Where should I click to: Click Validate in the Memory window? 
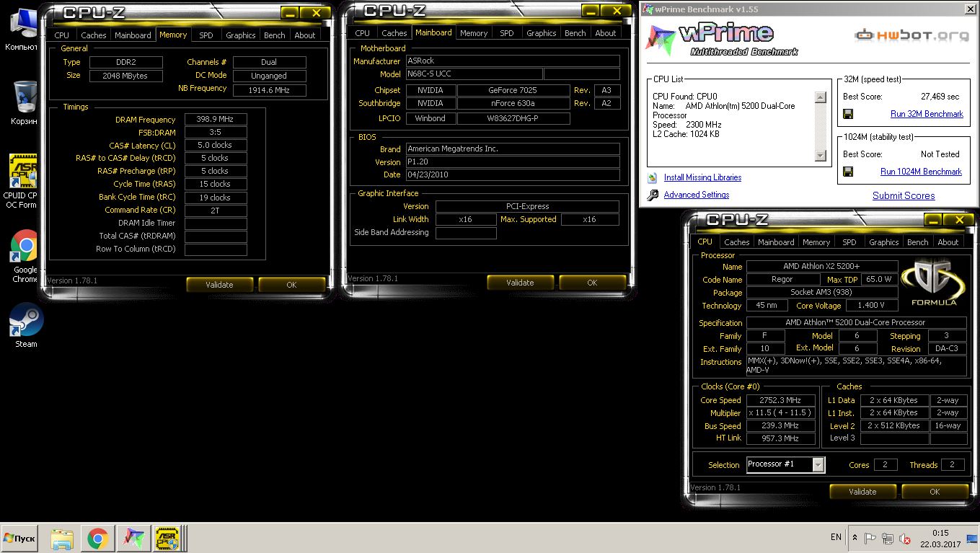click(x=219, y=285)
